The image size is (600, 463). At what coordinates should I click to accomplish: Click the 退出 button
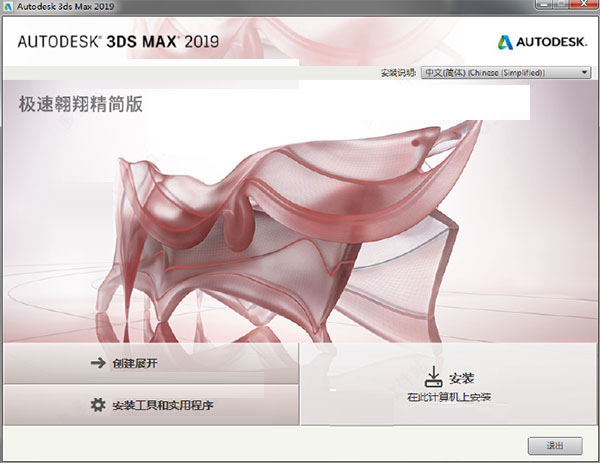pos(555,446)
